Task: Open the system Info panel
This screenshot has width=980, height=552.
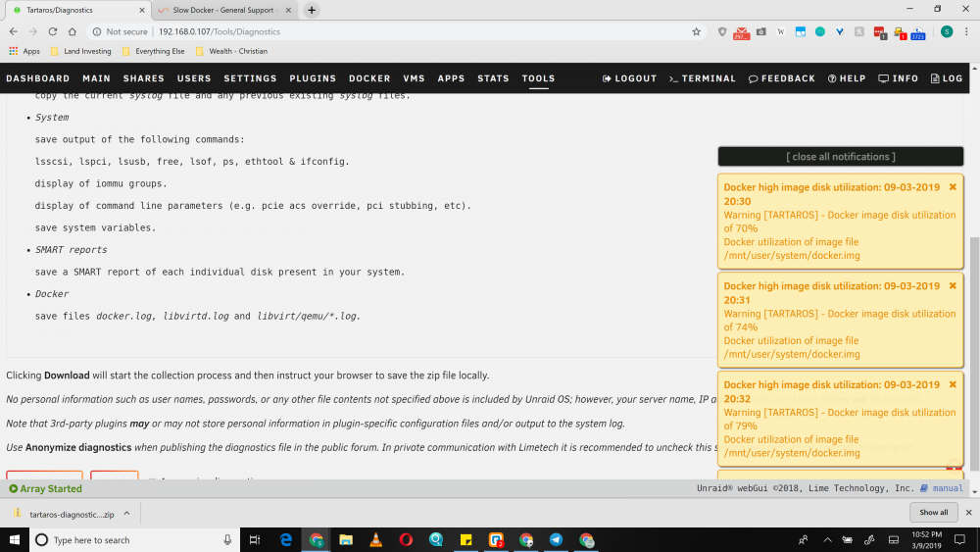Action: pyautogui.click(x=898, y=78)
